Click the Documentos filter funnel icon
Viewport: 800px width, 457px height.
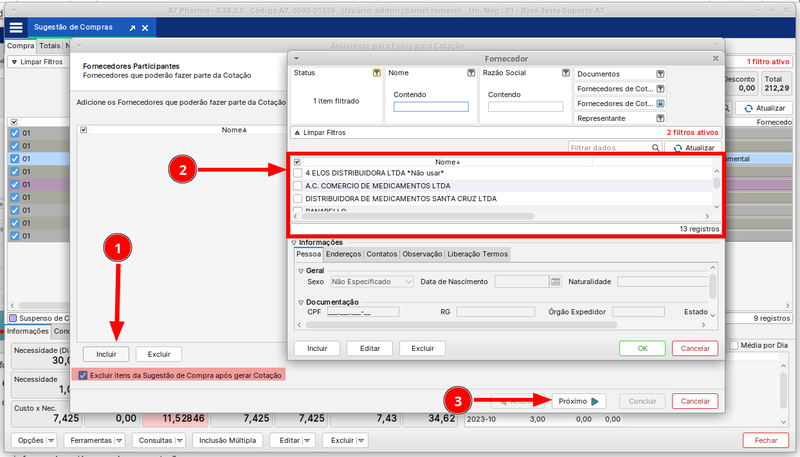660,74
